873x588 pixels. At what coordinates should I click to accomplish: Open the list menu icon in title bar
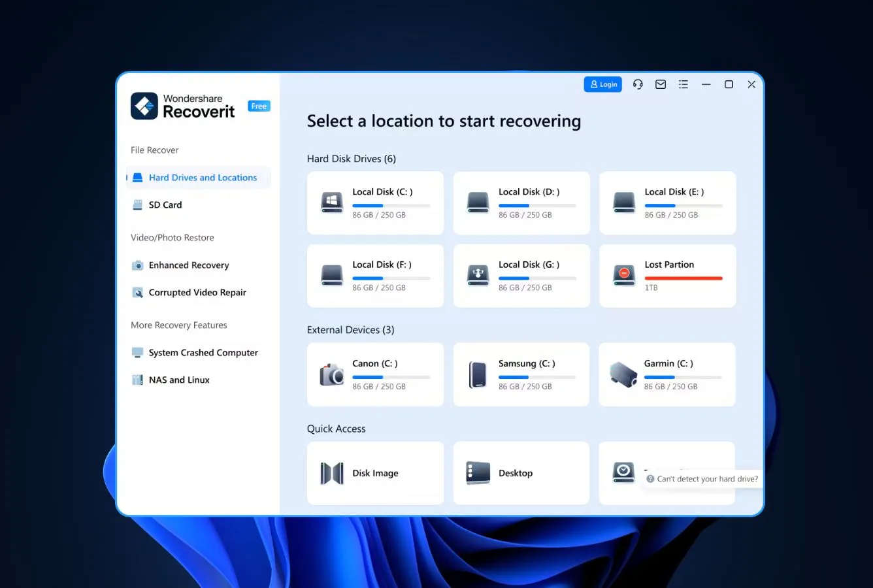click(x=684, y=84)
